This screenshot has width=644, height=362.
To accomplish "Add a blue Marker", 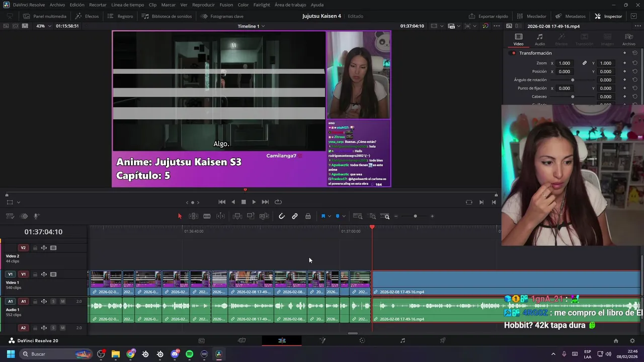I will tap(338, 216).
